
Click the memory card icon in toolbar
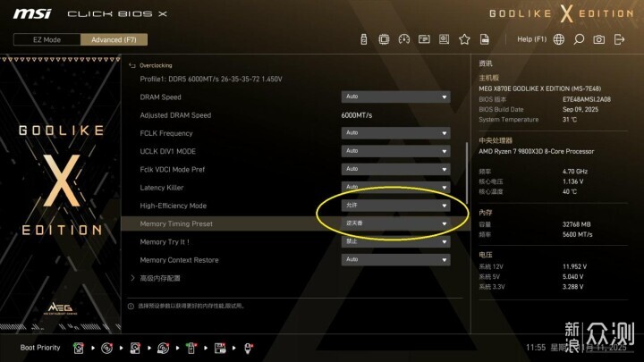tap(424, 39)
